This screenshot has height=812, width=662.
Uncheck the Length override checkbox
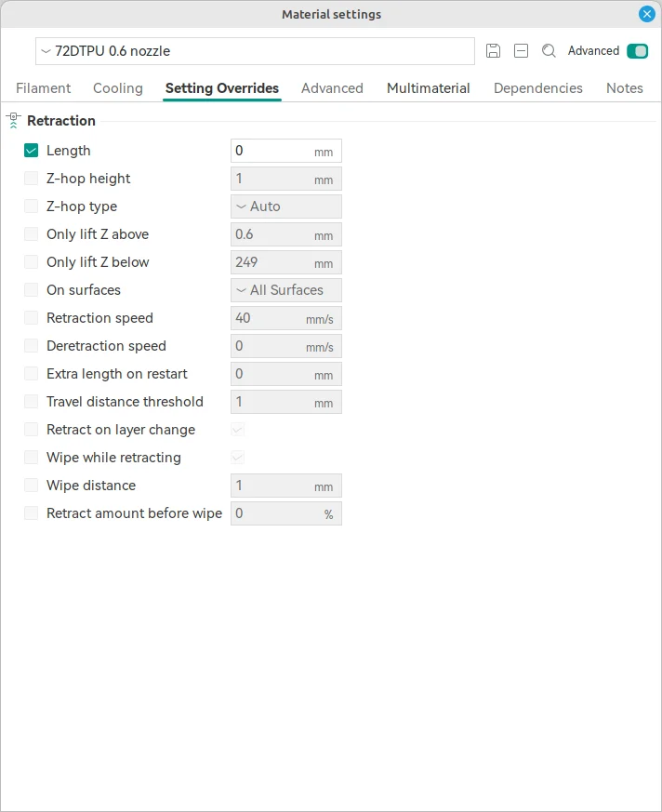click(31, 151)
